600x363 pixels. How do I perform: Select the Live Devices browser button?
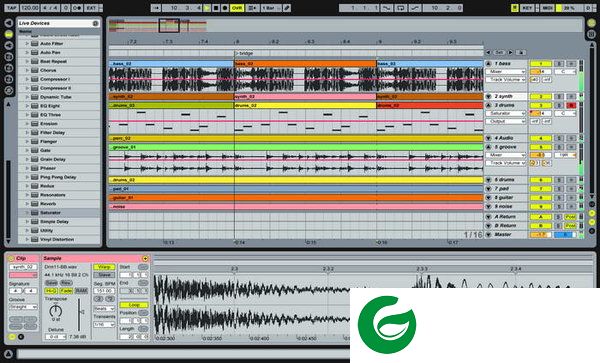pos(8,34)
